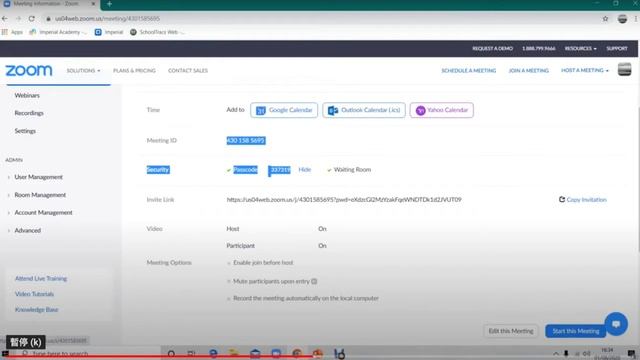
Task: Open the Solutions dropdown menu
Action: [x=83, y=71]
